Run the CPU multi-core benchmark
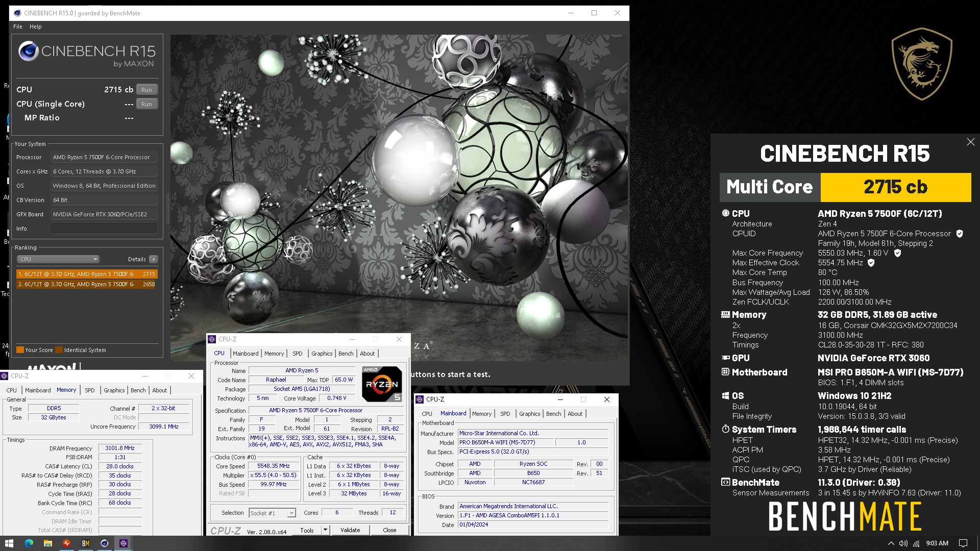The width and height of the screenshot is (980, 551). pyautogui.click(x=147, y=90)
